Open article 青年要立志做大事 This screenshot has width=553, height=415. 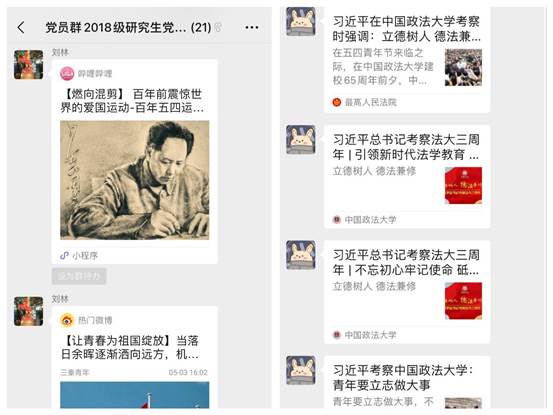click(x=407, y=382)
